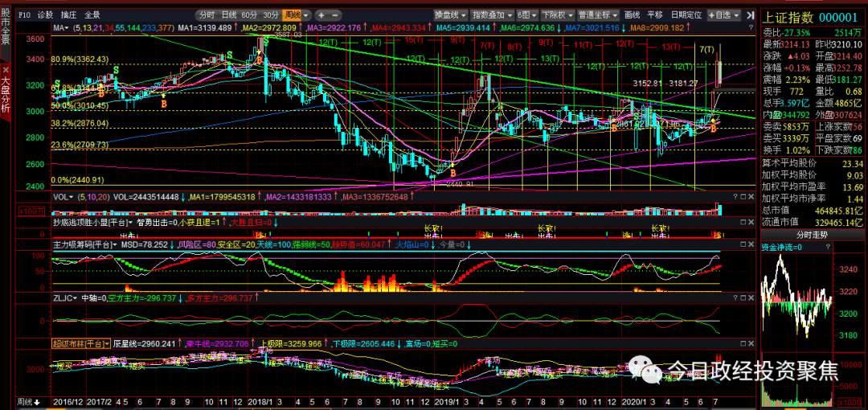Viewport: 868px width, 410px height.
Task: Switch to the 日线 daily chart
Action: 228,15
